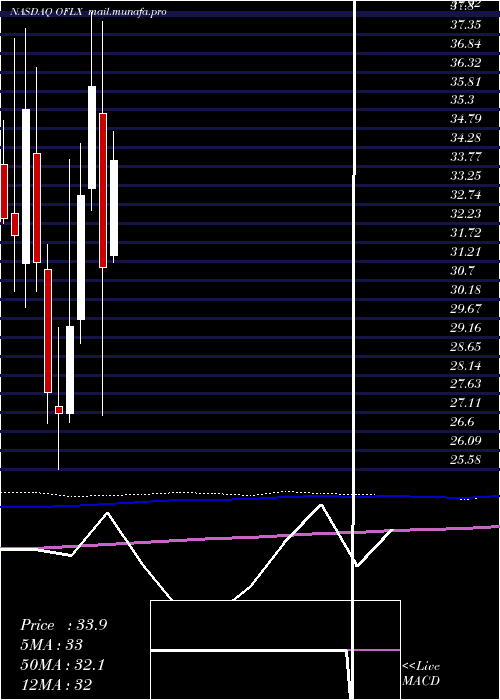
Task: Select the small red candle near 27.11
Action: [x=58, y=410]
